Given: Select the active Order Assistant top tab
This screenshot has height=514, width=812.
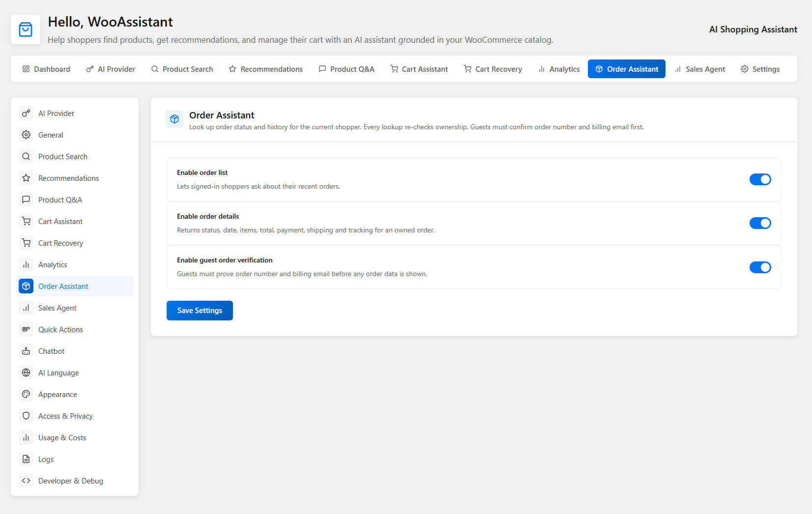Looking at the screenshot, I should coord(627,69).
